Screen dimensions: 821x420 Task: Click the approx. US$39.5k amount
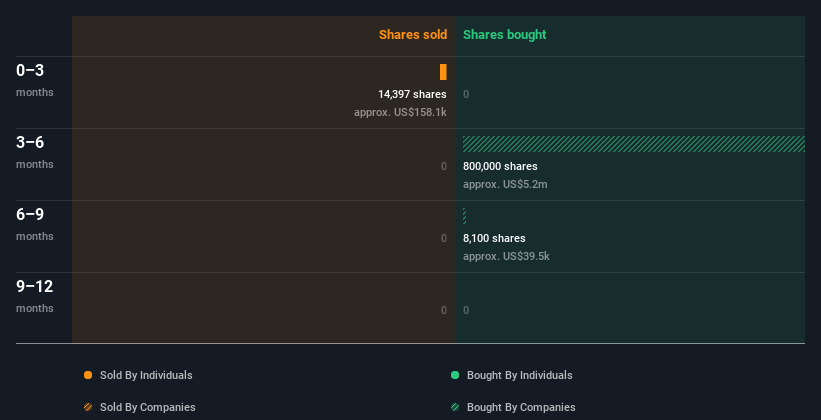click(x=506, y=256)
